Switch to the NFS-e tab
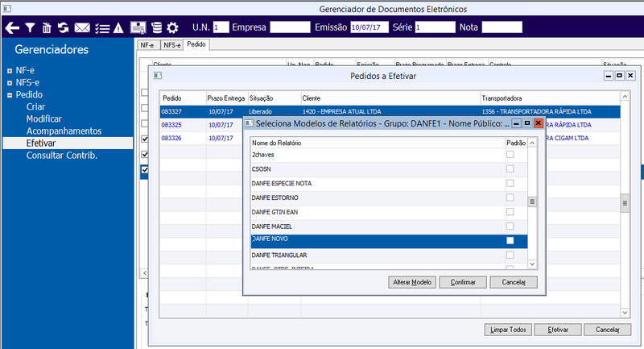Image resolution: width=644 pixels, height=349 pixels. point(171,45)
